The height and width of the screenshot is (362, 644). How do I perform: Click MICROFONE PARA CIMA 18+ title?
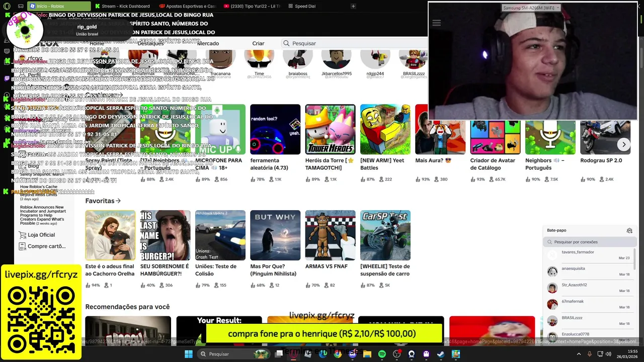[219, 164]
